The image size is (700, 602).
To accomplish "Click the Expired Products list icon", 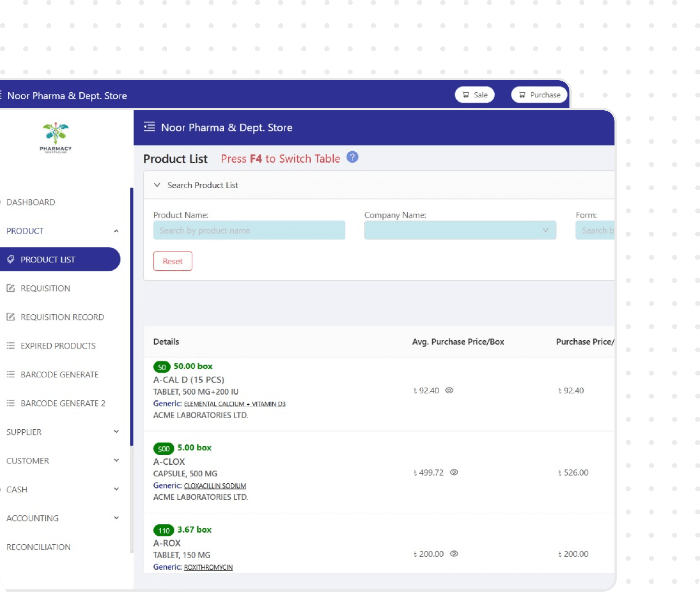I will [x=11, y=345].
